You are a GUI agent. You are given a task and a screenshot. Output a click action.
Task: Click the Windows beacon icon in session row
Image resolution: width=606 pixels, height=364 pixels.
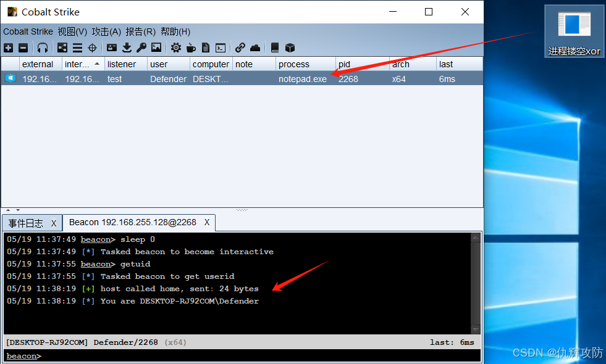point(10,79)
